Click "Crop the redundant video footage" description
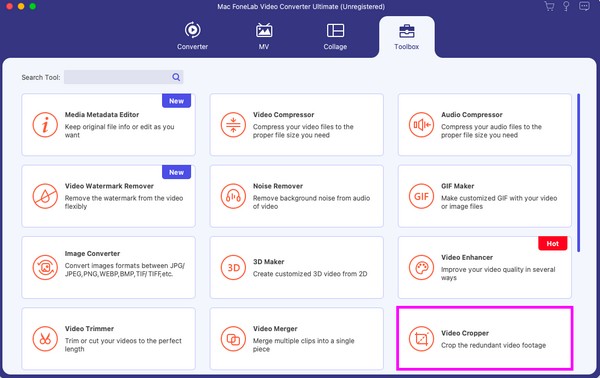The width and height of the screenshot is (600, 378). point(494,345)
